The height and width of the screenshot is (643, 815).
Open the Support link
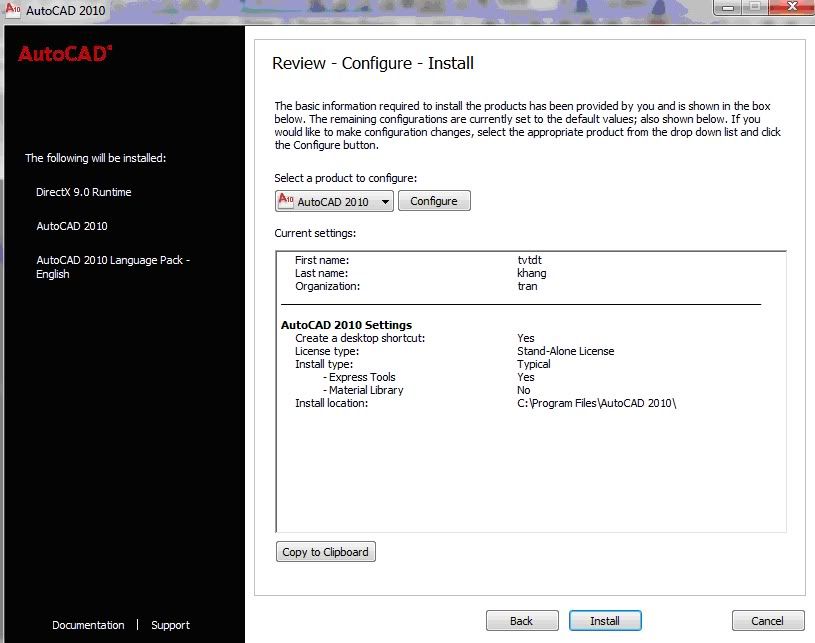click(x=170, y=625)
